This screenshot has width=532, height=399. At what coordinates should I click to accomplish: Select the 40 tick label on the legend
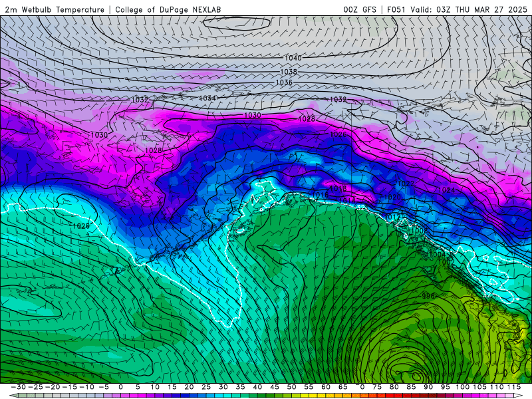(x=257, y=387)
